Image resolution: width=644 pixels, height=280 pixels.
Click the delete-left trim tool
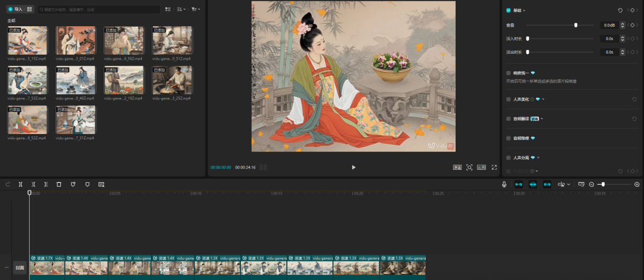(x=33, y=185)
